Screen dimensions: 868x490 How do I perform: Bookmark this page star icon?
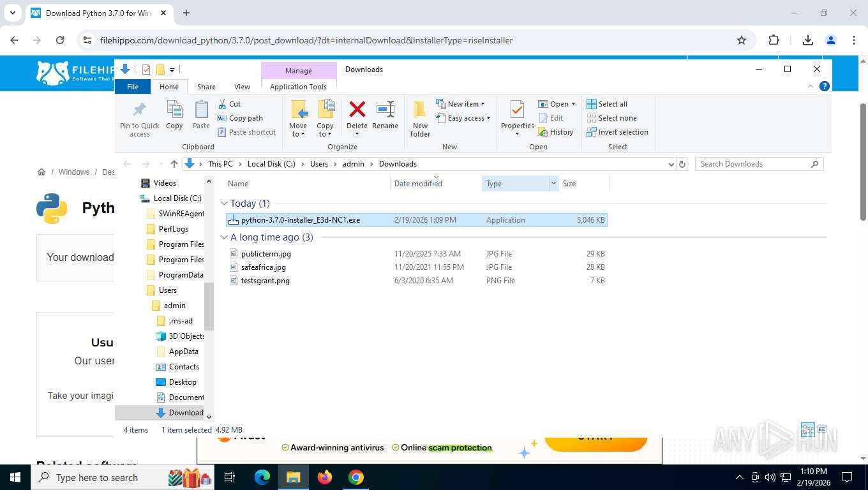tap(742, 40)
